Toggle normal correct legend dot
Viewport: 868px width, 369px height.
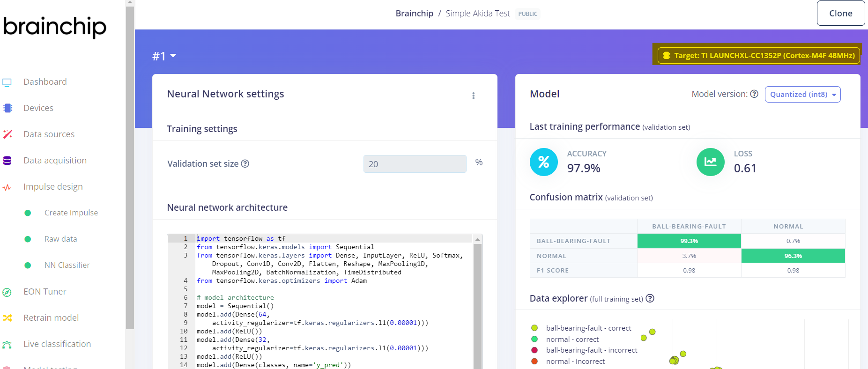[534, 339]
